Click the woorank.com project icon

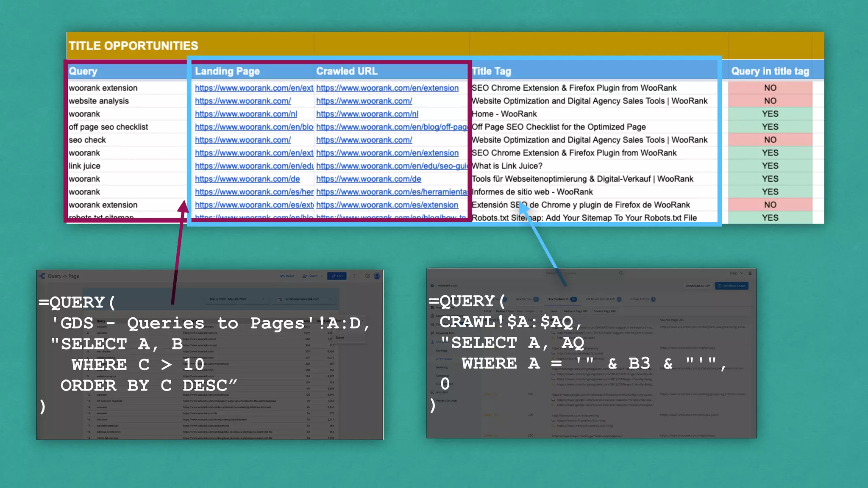point(432,286)
